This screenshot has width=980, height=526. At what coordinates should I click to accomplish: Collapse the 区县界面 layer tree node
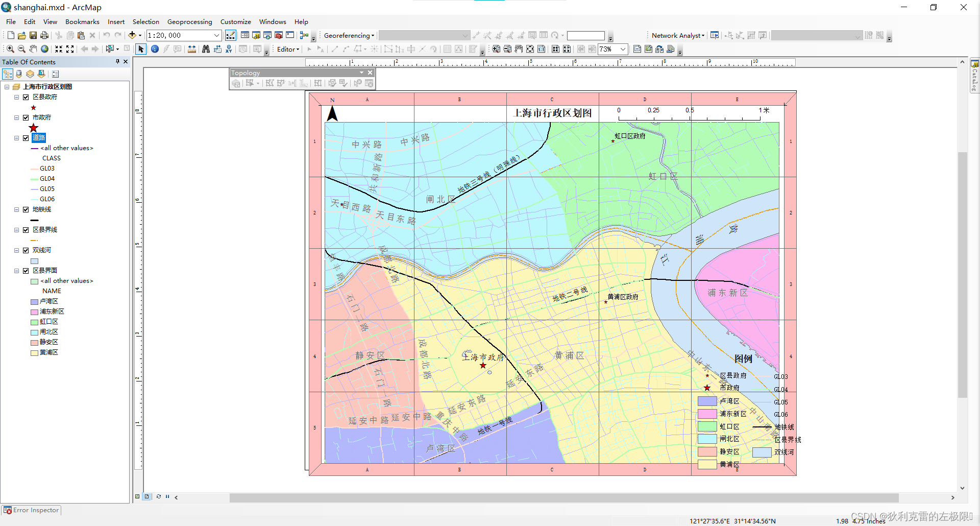click(x=16, y=270)
